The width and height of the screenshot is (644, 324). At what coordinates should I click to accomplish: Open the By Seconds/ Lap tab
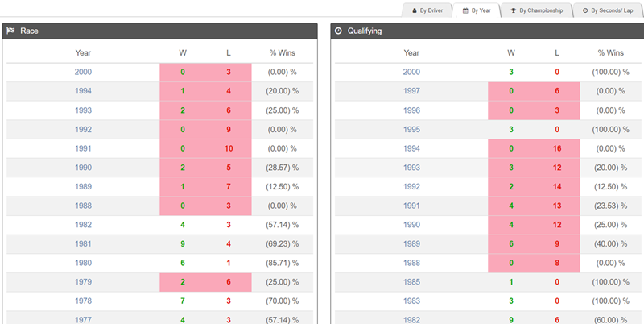click(608, 10)
